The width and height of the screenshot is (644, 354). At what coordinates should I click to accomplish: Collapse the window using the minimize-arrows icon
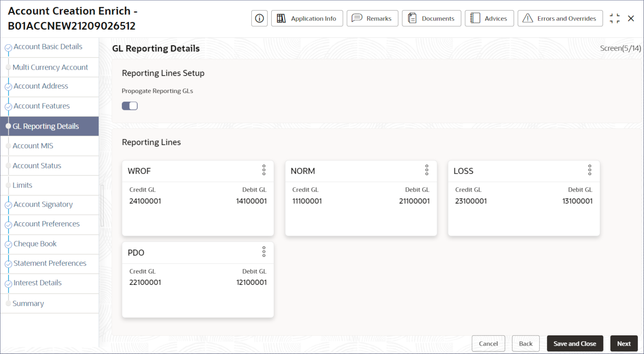[615, 18]
